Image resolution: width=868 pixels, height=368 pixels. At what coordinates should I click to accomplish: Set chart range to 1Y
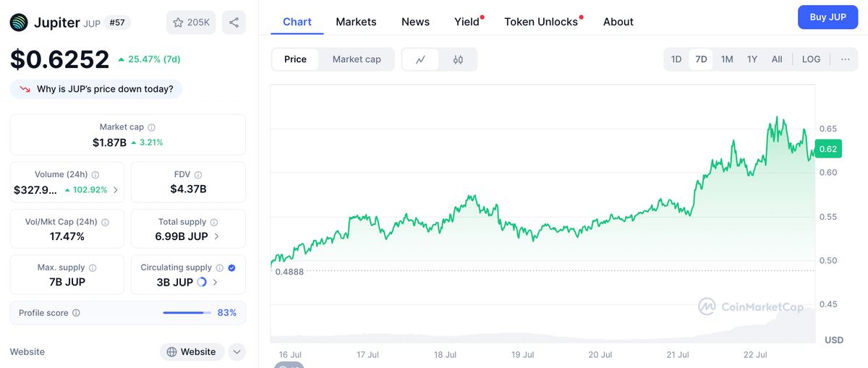pyautogui.click(x=752, y=59)
